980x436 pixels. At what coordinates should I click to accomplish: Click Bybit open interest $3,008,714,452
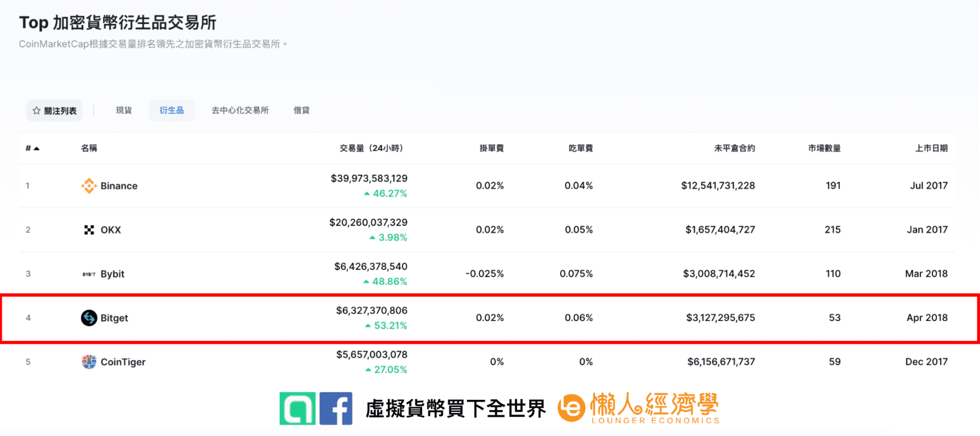click(719, 274)
